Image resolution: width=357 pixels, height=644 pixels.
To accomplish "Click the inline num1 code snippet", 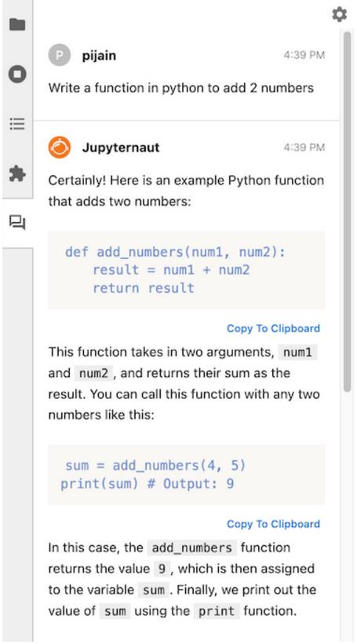I will coord(298,353).
